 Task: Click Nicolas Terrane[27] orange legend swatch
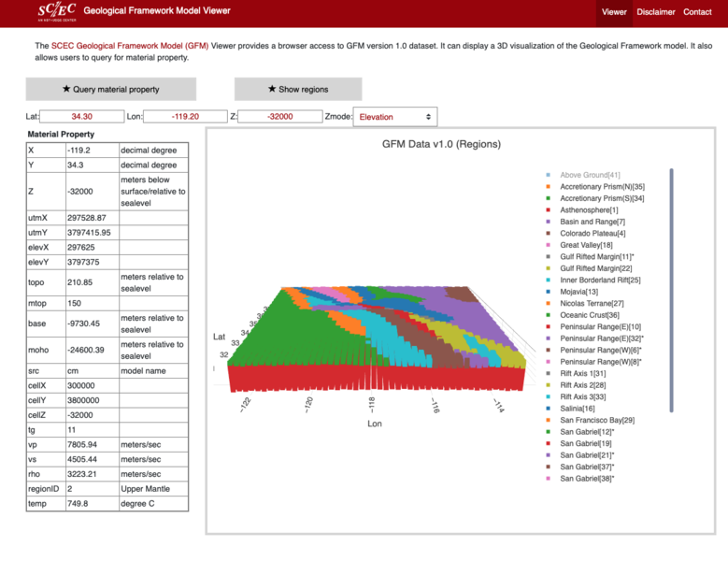(x=549, y=303)
